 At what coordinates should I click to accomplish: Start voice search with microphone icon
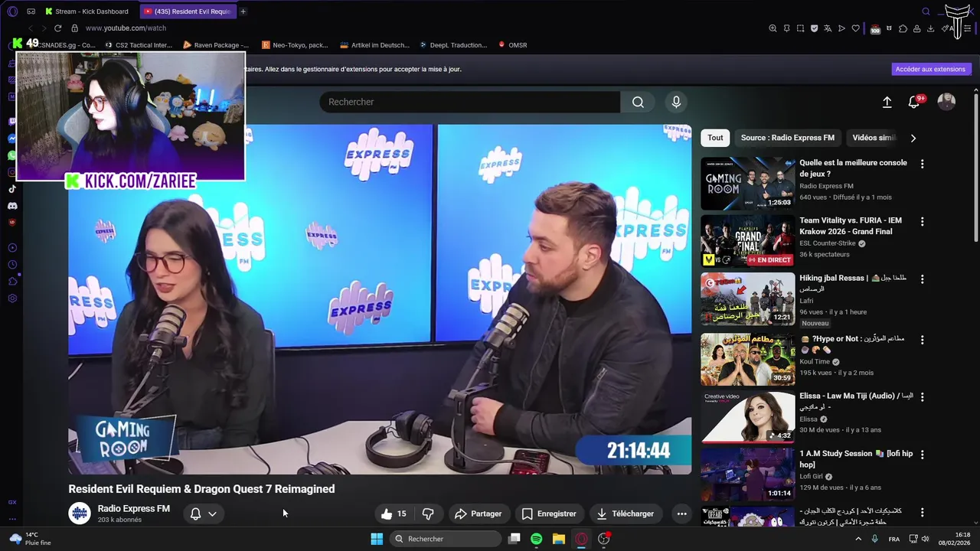676,102
